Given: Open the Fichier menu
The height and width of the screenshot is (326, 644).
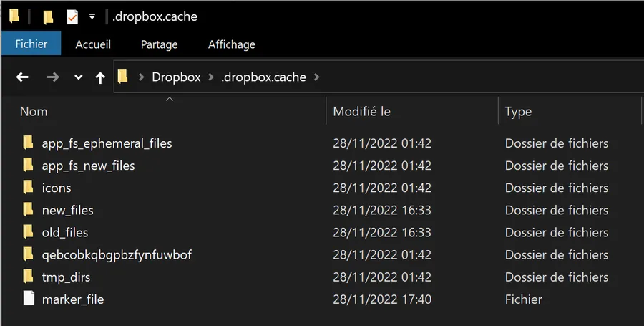Looking at the screenshot, I should click(x=31, y=44).
